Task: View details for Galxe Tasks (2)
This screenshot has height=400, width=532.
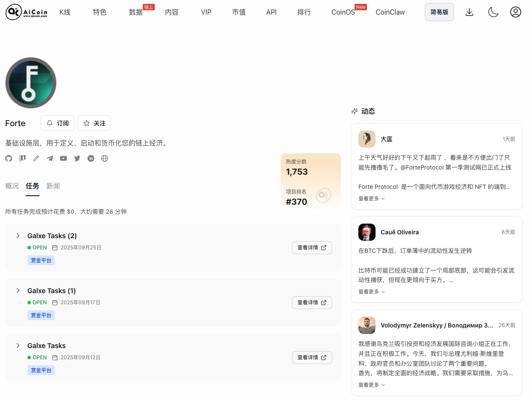Action: click(312, 248)
